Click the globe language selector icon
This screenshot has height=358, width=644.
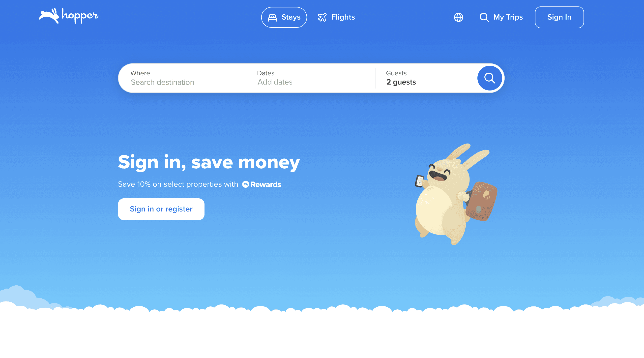click(x=458, y=17)
